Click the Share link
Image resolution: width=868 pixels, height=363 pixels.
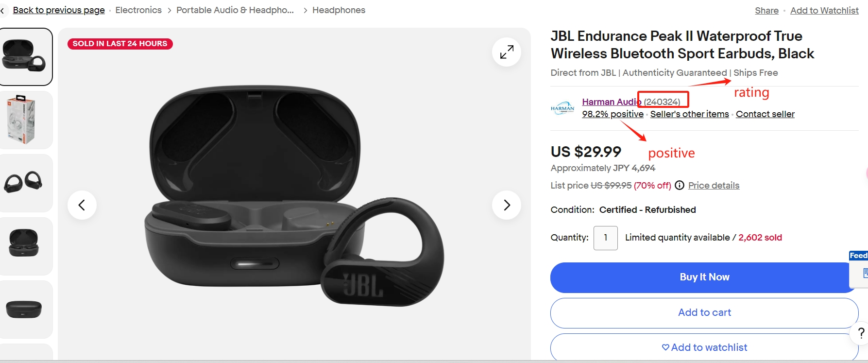point(766,11)
